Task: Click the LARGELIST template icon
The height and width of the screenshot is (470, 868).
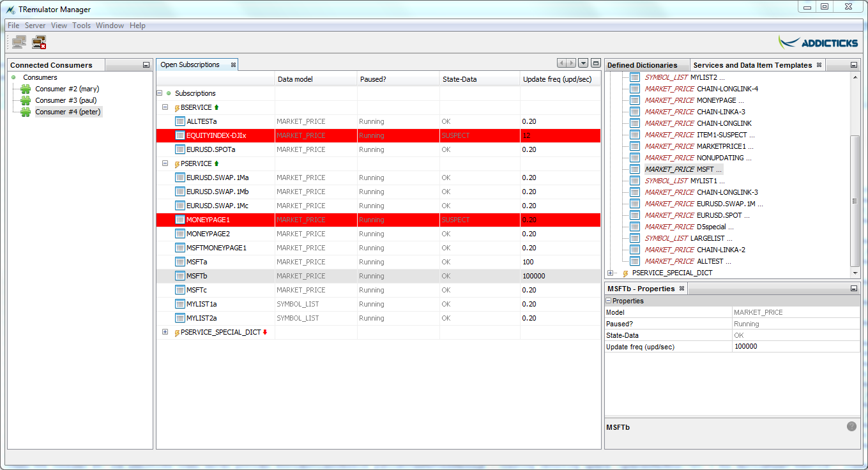Action: [635, 238]
